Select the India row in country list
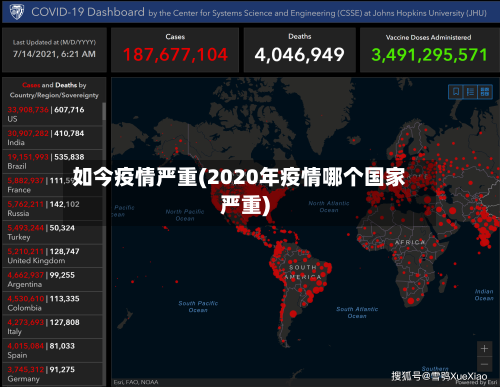The image size is (500, 387). (x=52, y=138)
